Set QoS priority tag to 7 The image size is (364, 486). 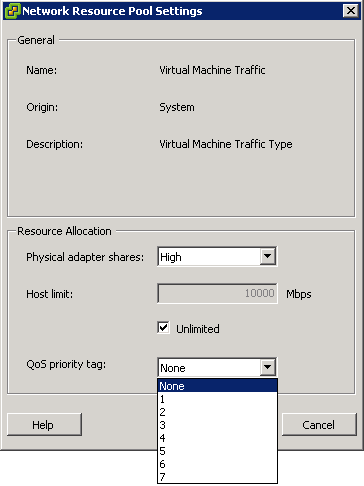point(217,477)
